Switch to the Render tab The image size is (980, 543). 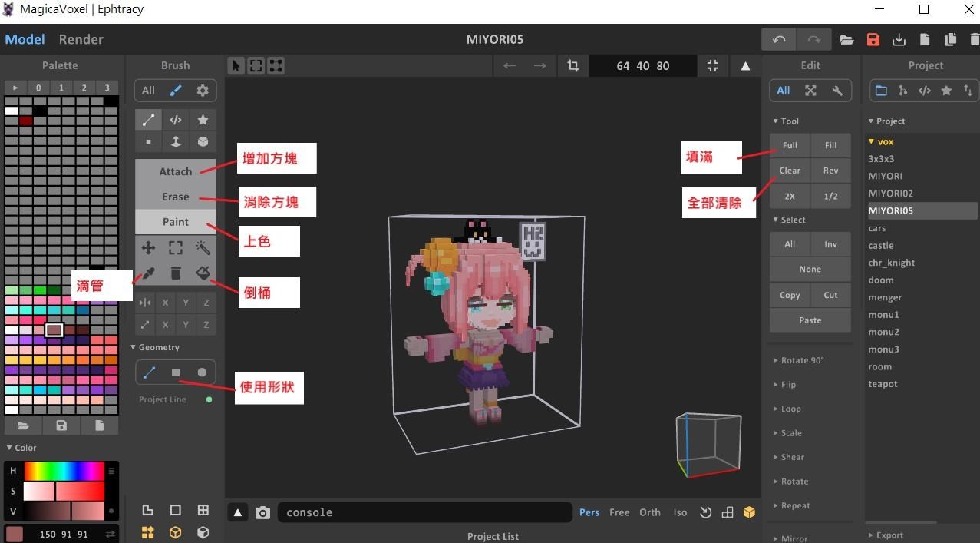pyautogui.click(x=81, y=39)
